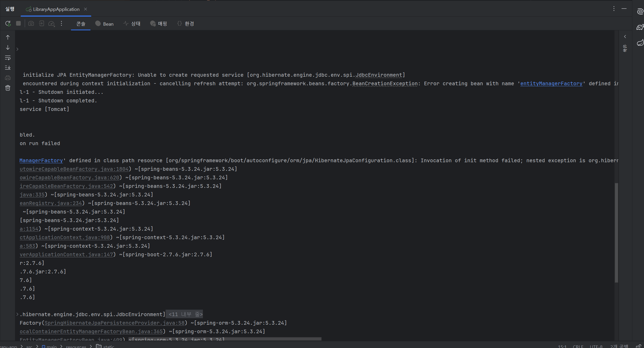
Task: Click the 'main' breadcrumb
Action: click(49, 346)
